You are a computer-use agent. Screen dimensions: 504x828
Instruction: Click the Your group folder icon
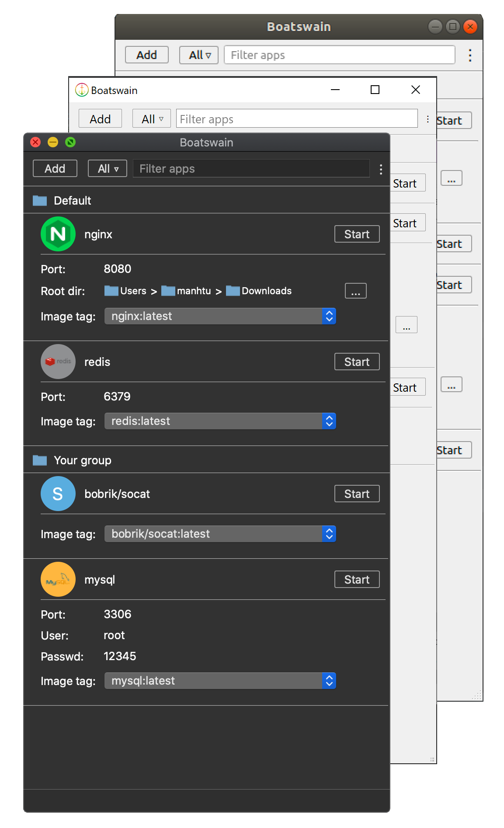pyautogui.click(x=40, y=460)
